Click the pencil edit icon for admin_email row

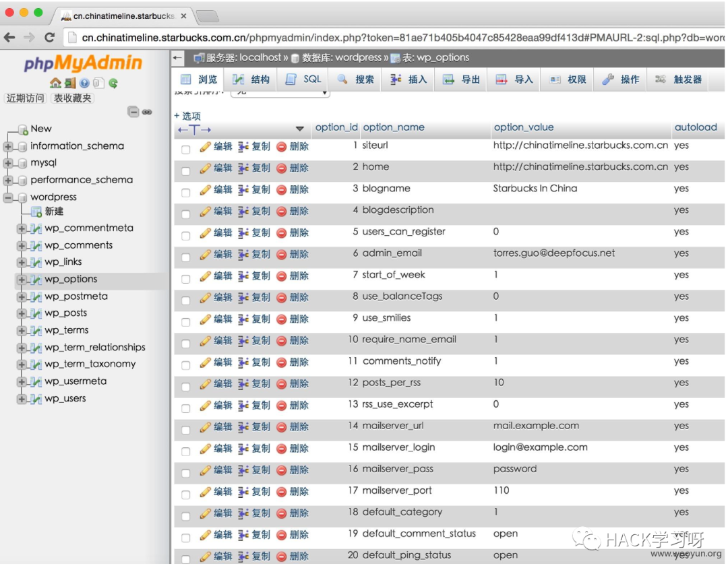(205, 254)
